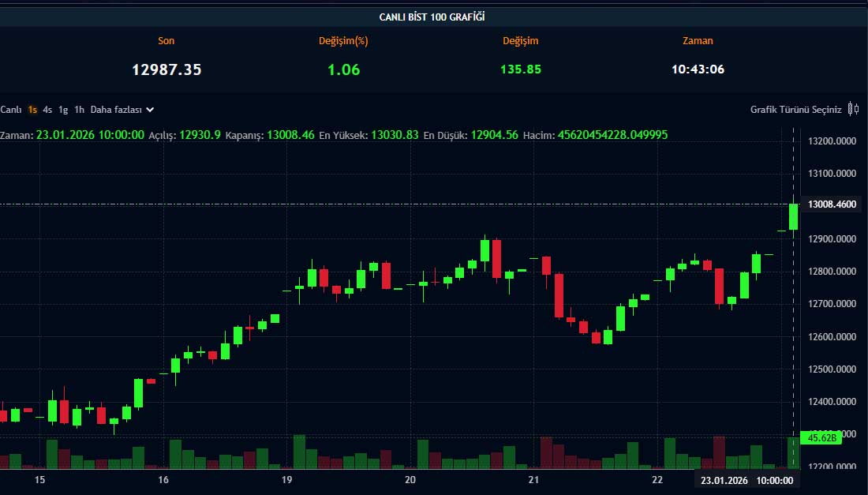Click the Grafik Türünü Seçiniz chart selector

pos(795,110)
